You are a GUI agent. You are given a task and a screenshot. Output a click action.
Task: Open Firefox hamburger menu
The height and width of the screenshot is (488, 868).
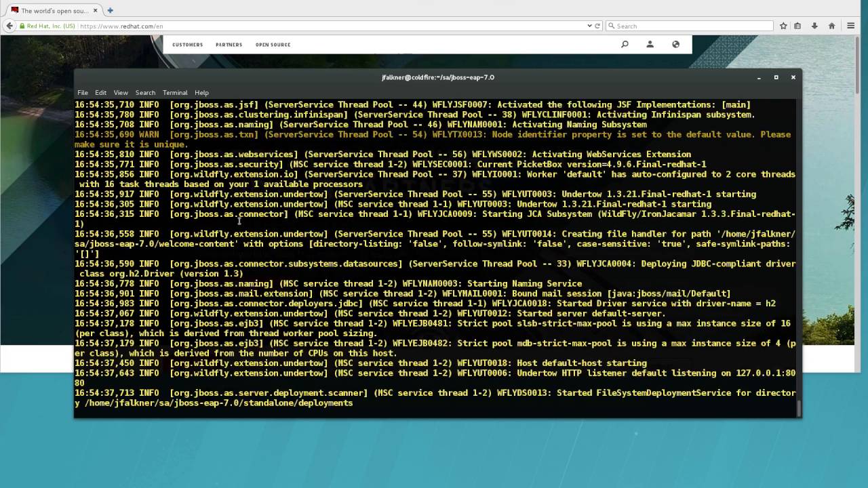[x=851, y=26]
